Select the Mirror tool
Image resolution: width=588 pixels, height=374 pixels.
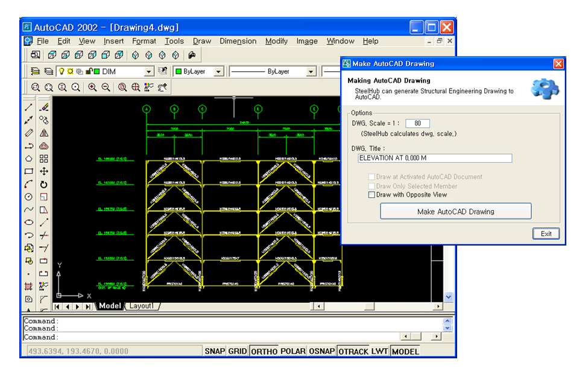coord(44,133)
